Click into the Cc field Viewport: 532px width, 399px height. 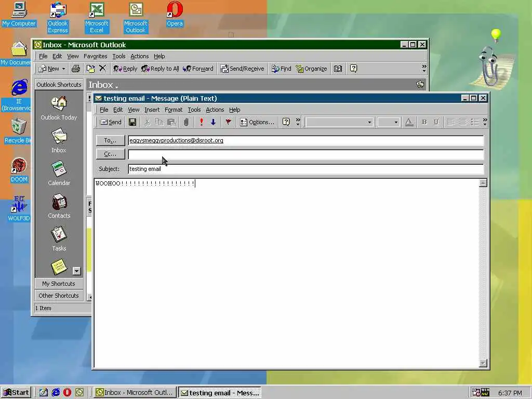click(x=305, y=154)
